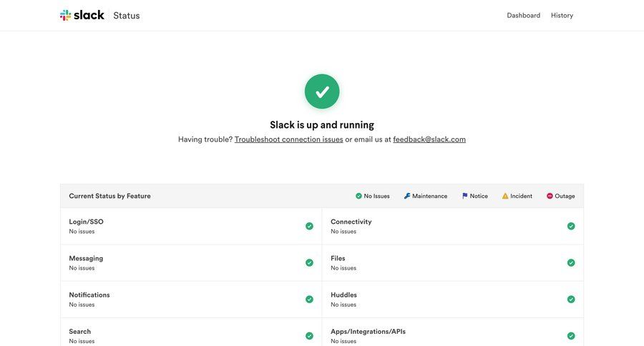The width and height of the screenshot is (644, 346).
Task: Select the Connectivity feature name
Action: pos(351,222)
